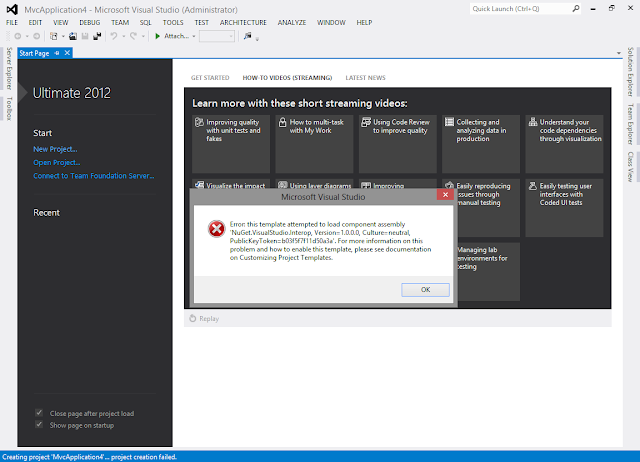
Task: Click the Navigate Backward toolbar icon
Action: tap(18, 36)
